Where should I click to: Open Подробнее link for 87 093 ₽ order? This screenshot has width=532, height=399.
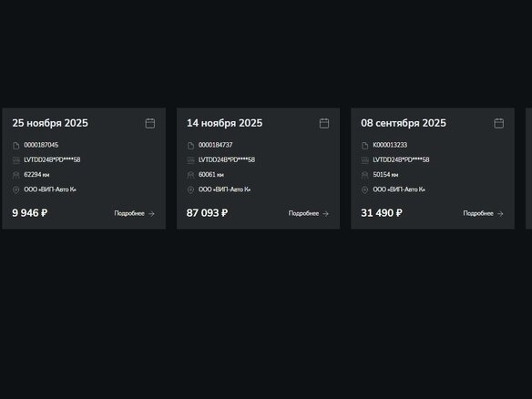(309, 213)
